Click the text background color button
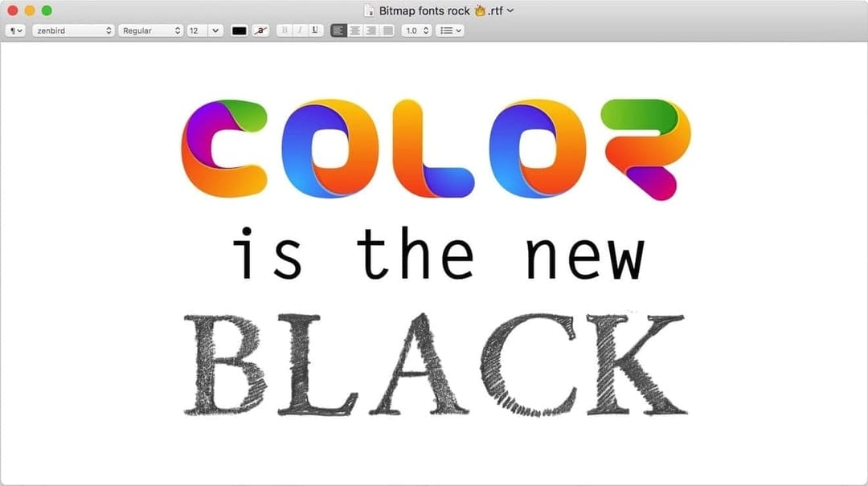The width and height of the screenshot is (868, 486). click(x=260, y=31)
